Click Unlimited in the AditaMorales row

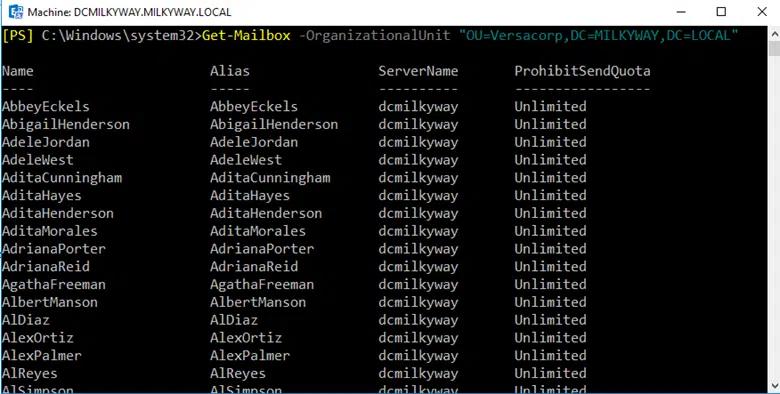[x=551, y=231]
